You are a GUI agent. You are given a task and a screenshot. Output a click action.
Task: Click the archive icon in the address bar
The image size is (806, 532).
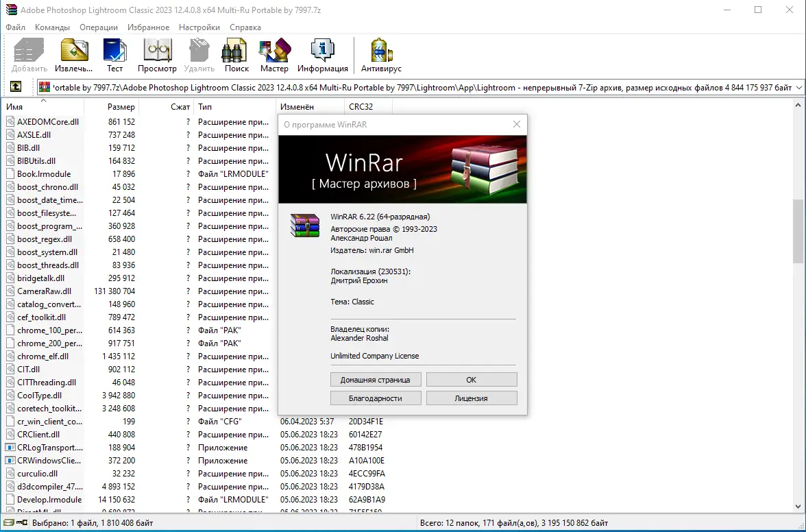45,87
